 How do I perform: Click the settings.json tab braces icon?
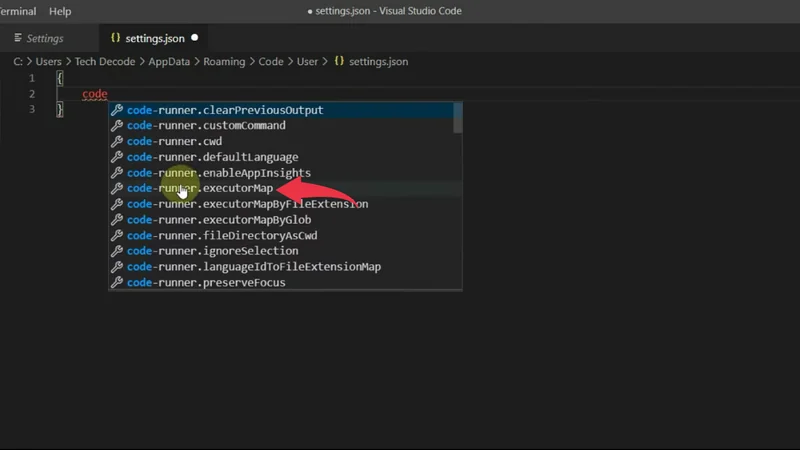coord(115,38)
